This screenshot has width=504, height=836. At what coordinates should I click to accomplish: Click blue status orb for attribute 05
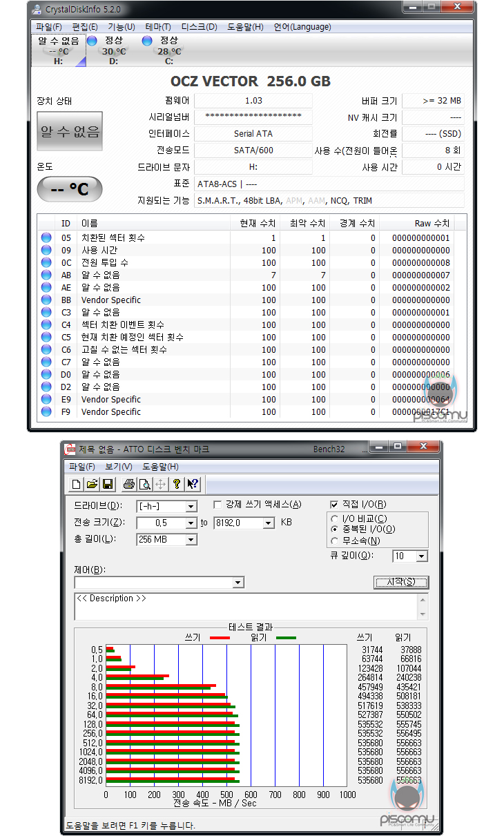coord(46,237)
